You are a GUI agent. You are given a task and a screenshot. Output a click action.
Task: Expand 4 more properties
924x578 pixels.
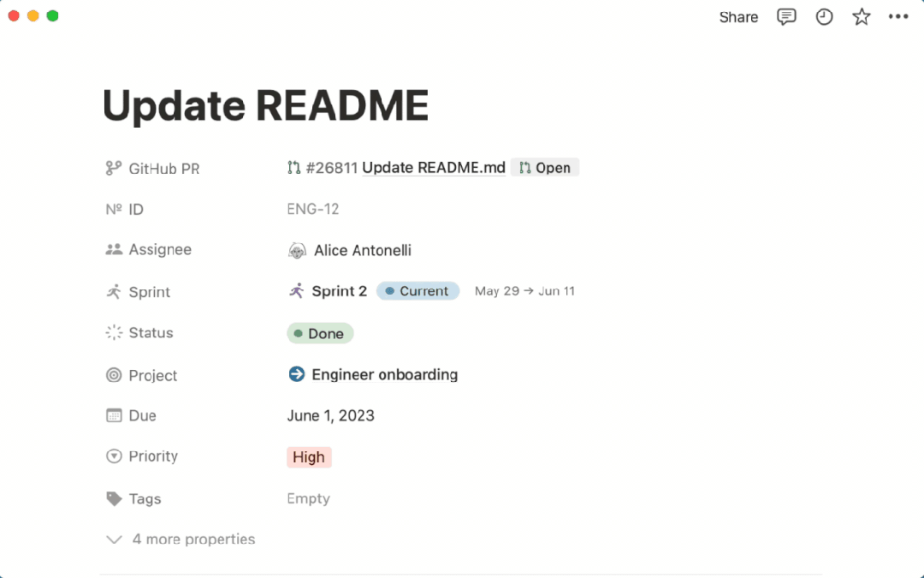[181, 539]
